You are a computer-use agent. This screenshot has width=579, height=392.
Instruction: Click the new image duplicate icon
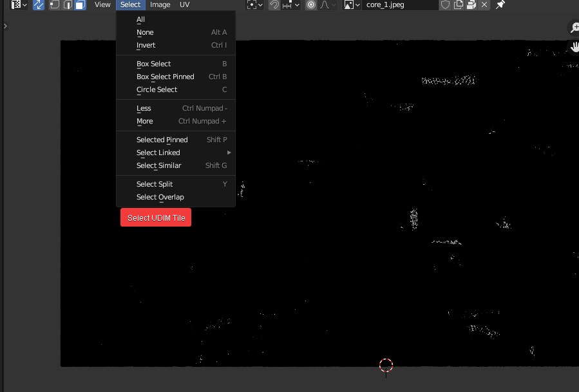tap(459, 5)
